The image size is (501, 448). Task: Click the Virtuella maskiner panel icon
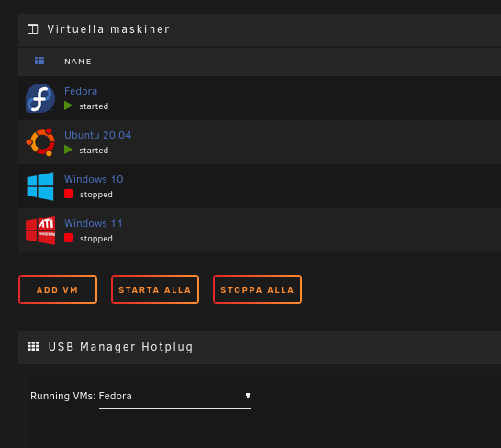coord(33,29)
